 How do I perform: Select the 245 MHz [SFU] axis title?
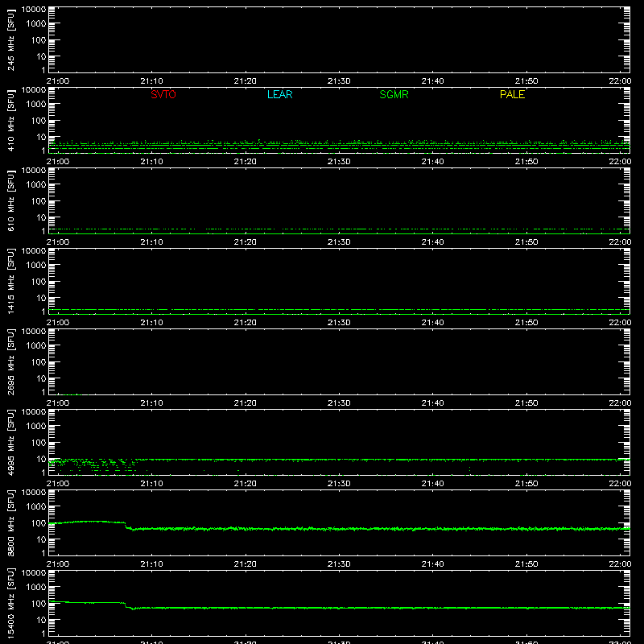(10, 39)
